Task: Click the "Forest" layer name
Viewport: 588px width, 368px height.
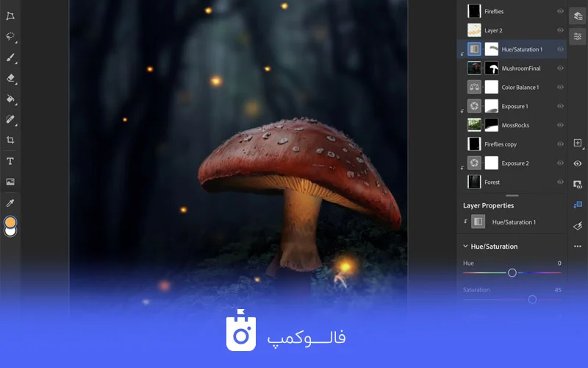Action: (492, 182)
